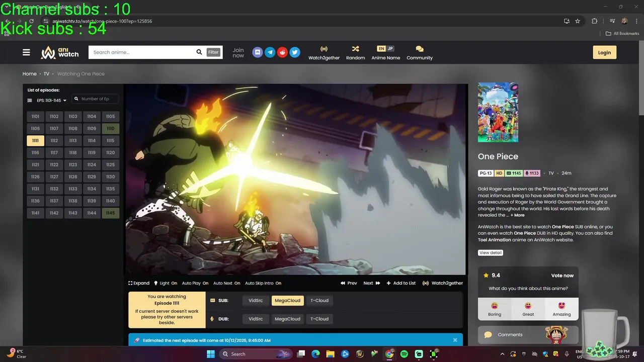The image size is (644, 362).
Task: Start Watch2gether below the player
Action: click(x=443, y=283)
